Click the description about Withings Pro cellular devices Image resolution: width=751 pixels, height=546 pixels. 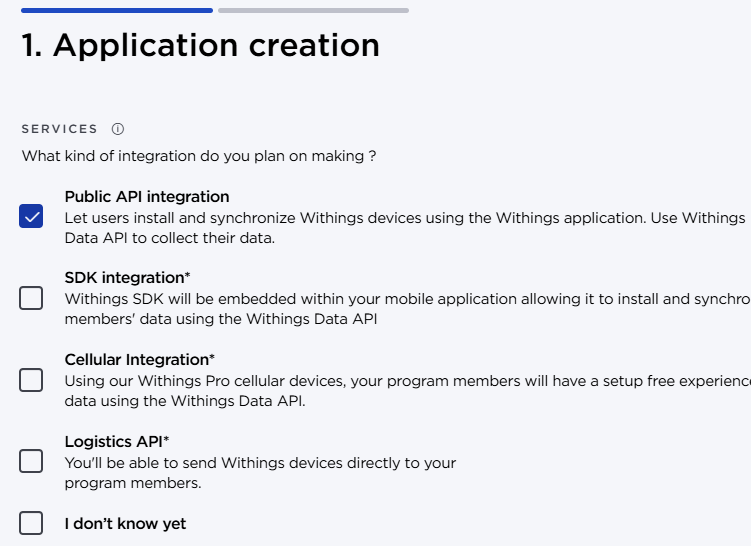[408, 391]
